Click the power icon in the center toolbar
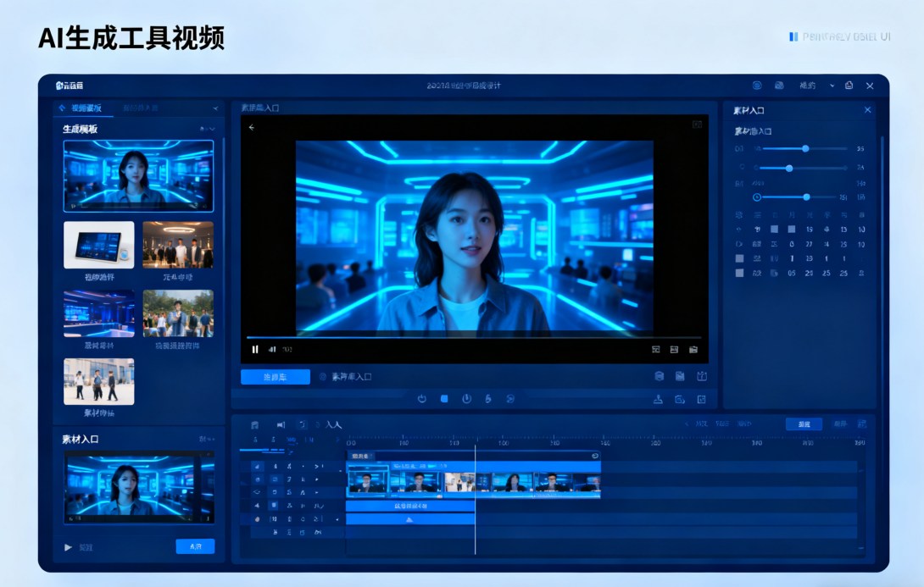924x587 pixels. point(466,399)
